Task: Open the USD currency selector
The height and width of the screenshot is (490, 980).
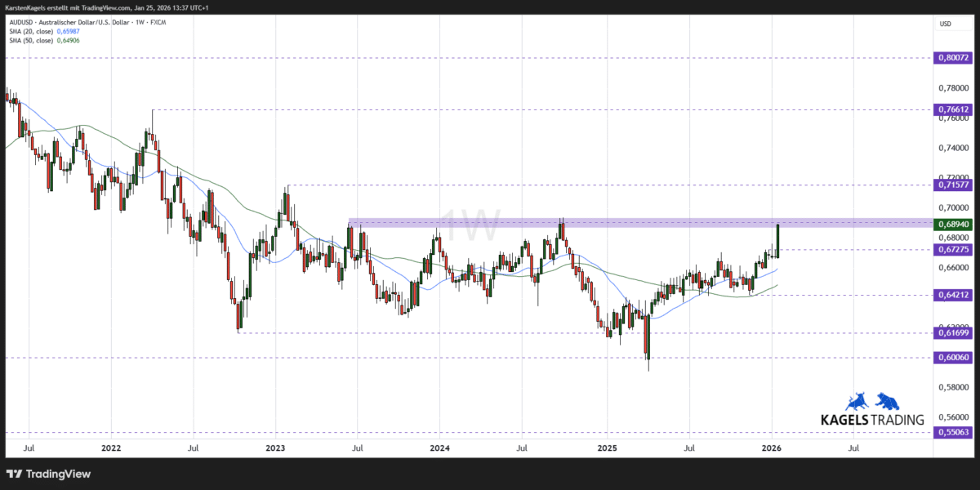Action: point(945,24)
